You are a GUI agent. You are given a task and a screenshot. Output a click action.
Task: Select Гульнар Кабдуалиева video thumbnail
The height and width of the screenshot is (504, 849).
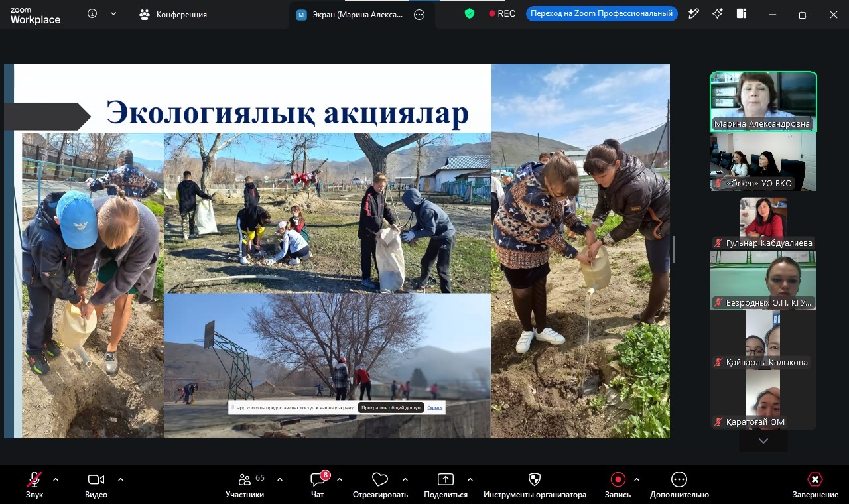[763, 221]
